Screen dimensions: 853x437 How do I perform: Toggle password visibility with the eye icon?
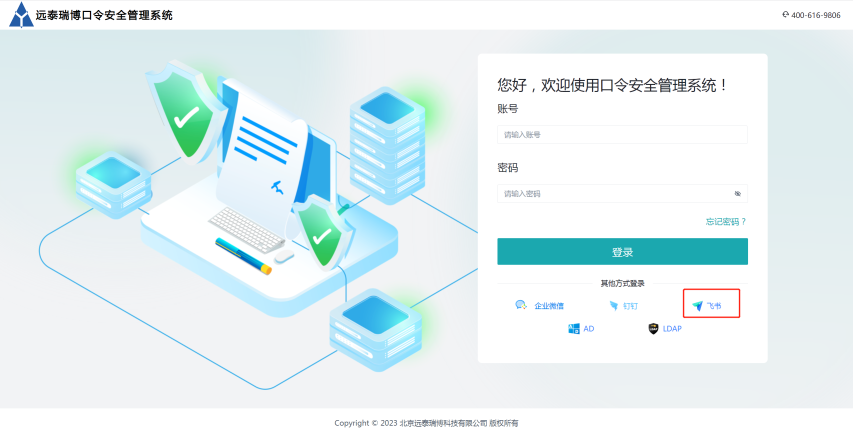[x=738, y=193]
